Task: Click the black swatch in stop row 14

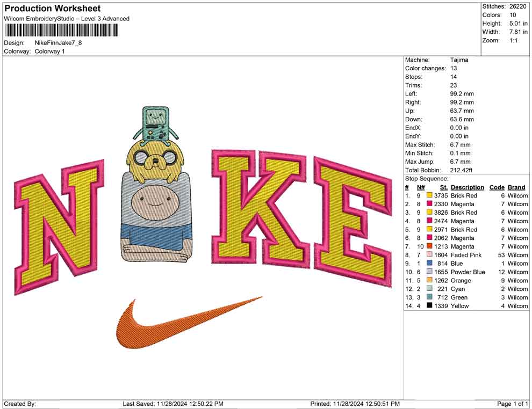Action: (x=429, y=305)
